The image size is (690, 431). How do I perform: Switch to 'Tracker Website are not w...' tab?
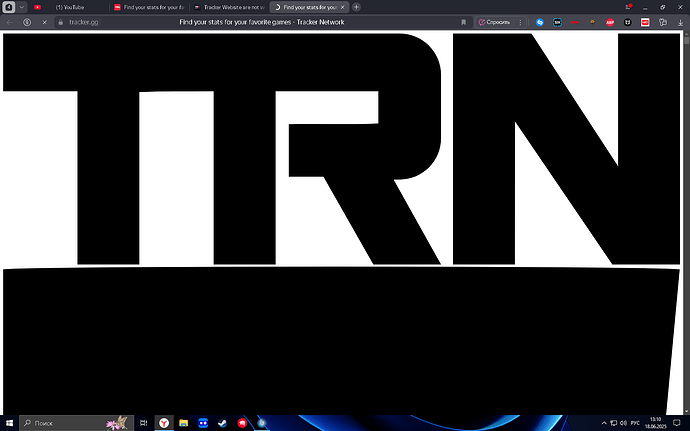pyautogui.click(x=230, y=7)
